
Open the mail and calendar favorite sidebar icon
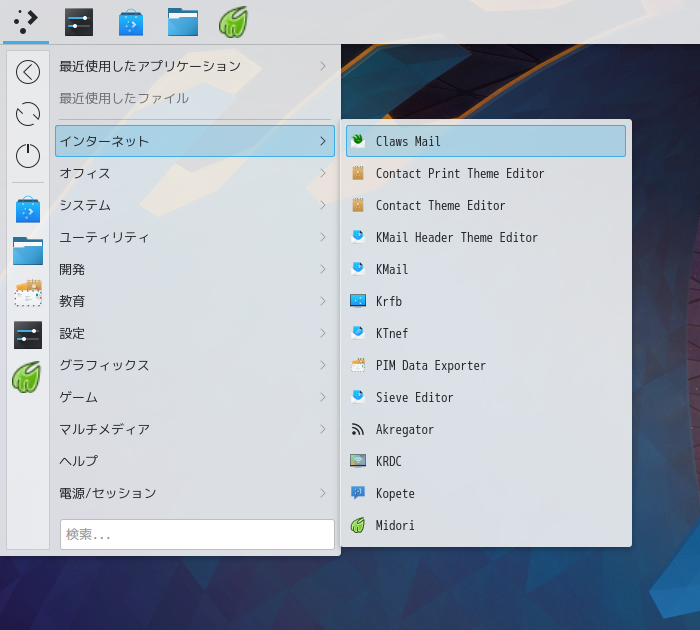[28, 293]
